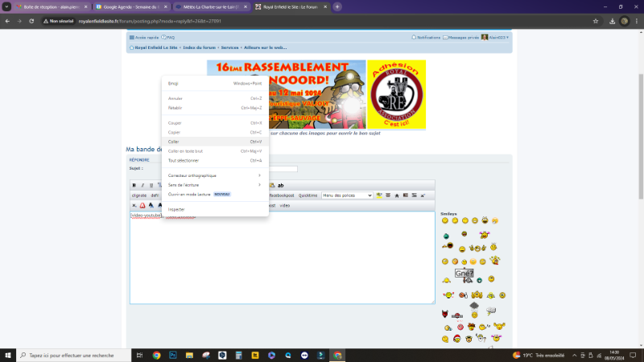Insert the red devil smiley
This screenshot has height=362, width=644.
point(445,314)
